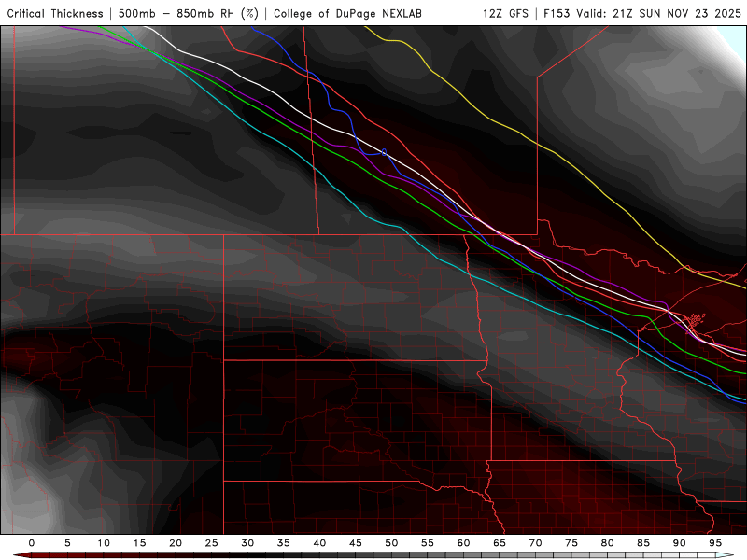
Task: Click the "65" color scale label
Action: pos(500,543)
